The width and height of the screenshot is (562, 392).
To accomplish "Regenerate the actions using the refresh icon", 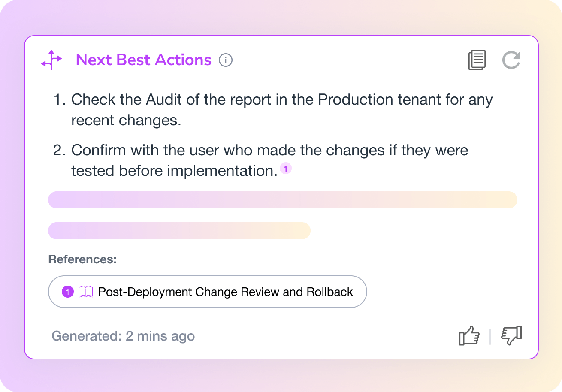I will tap(511, 60).
